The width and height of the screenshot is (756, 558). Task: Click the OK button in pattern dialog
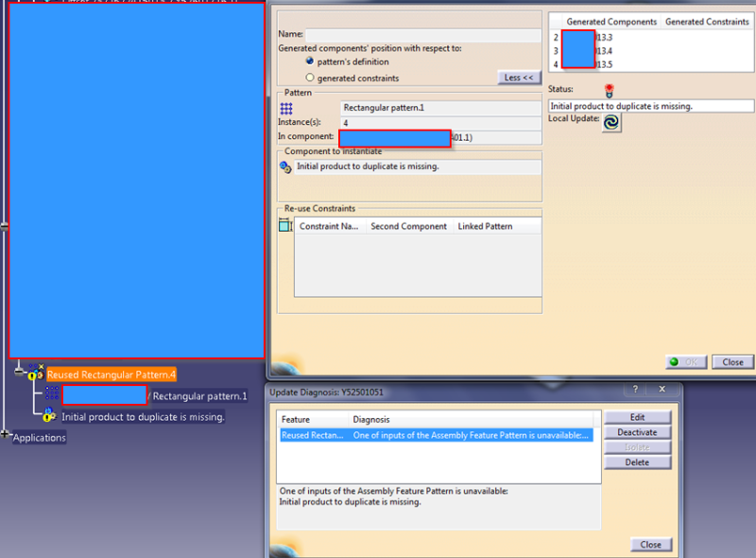[x=686, y=362]
